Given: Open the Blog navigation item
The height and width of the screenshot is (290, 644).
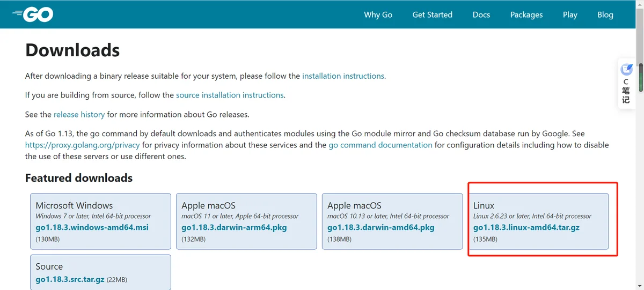Looking at the screenshot, I should 605,14.
